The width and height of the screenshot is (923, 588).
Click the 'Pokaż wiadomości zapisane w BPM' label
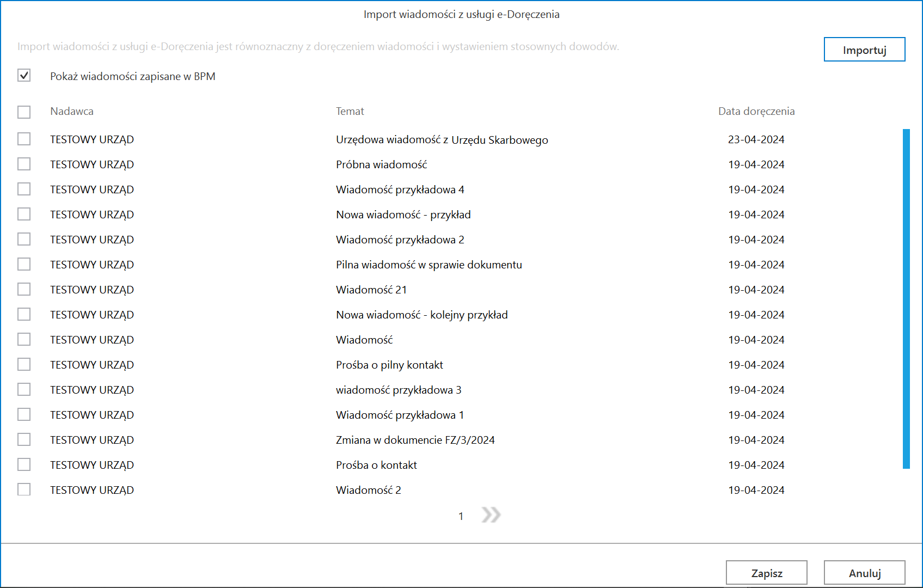(x=133, y=76)
